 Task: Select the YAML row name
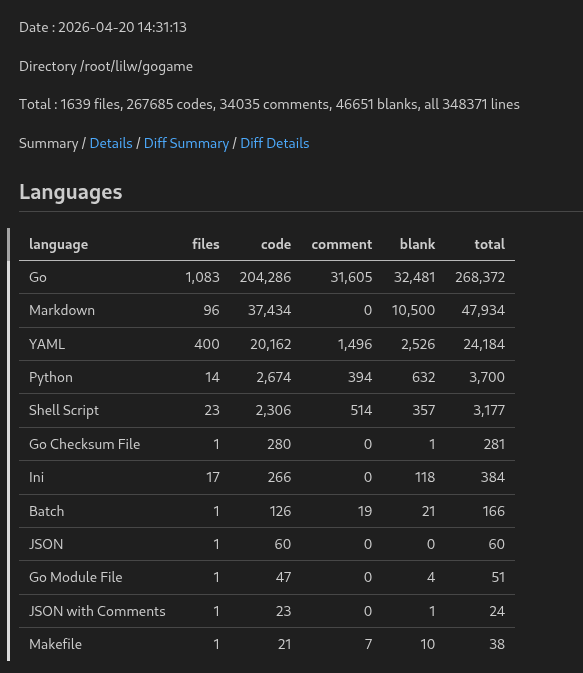pyautogui.click(x=47, y=344)
